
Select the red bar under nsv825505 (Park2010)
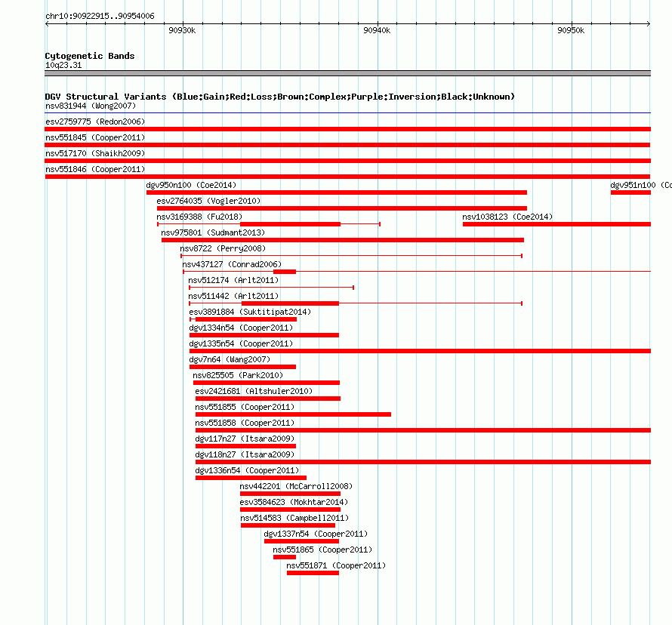point(267,383)
